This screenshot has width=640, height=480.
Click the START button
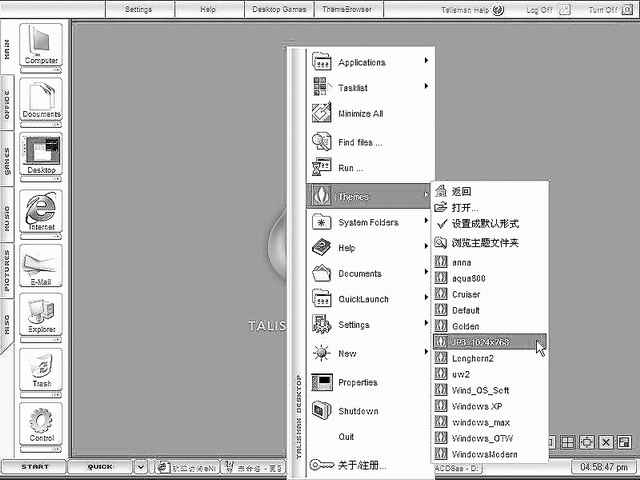pos(34,467)
